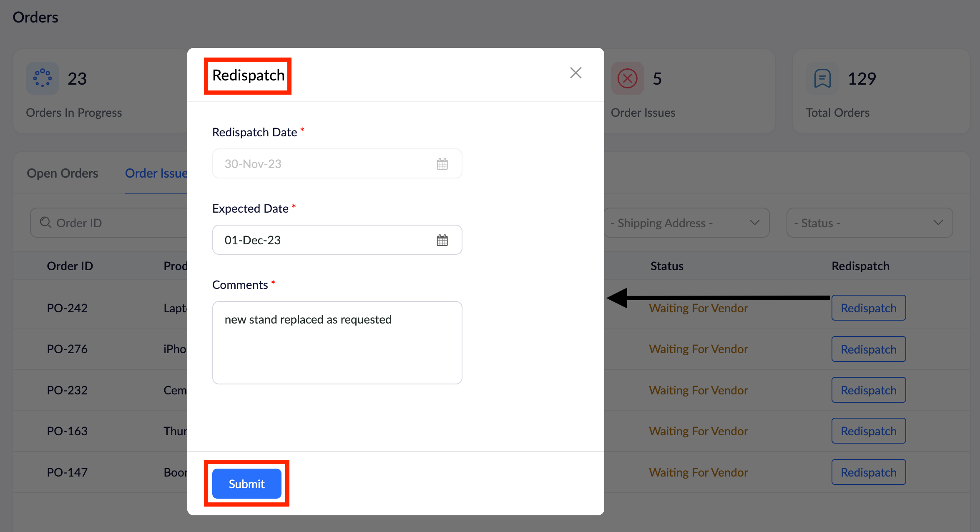The image size is (980, 532).
Task: Click Redispatch button for PO-147 row
Action: (x=868, y=472)
